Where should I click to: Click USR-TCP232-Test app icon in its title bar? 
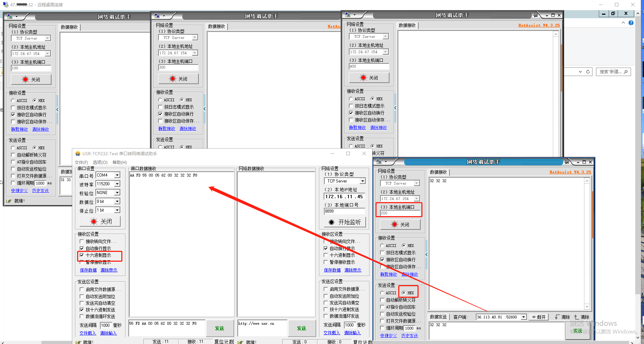(x=78, y=153)
